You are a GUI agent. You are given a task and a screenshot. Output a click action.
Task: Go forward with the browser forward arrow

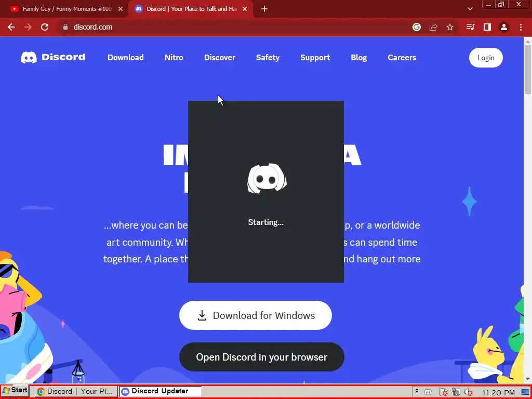click(x=28, y=27)
